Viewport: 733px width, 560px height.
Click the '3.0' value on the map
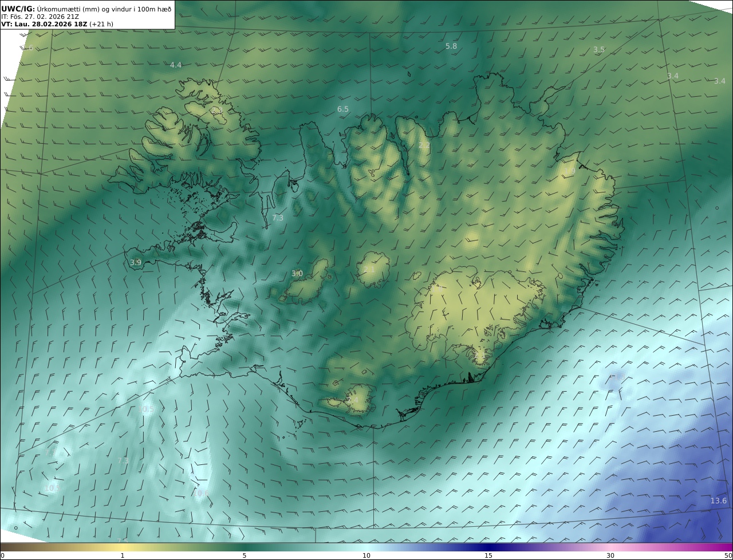(297, 274)
